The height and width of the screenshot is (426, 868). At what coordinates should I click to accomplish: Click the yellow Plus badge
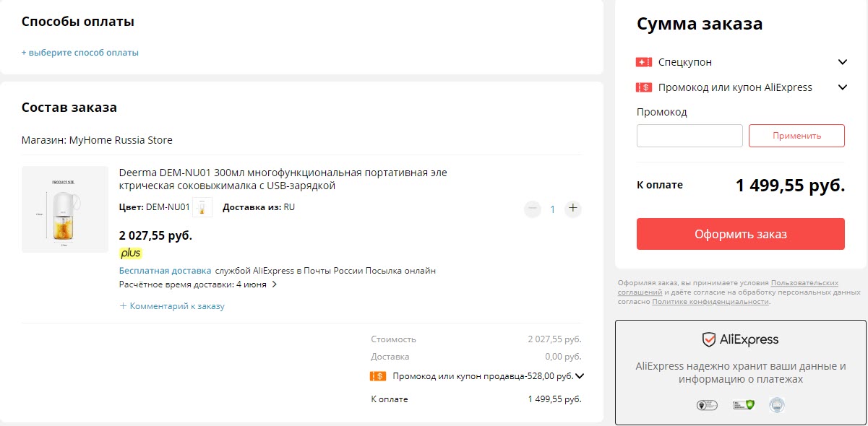[x=131, y=253]
